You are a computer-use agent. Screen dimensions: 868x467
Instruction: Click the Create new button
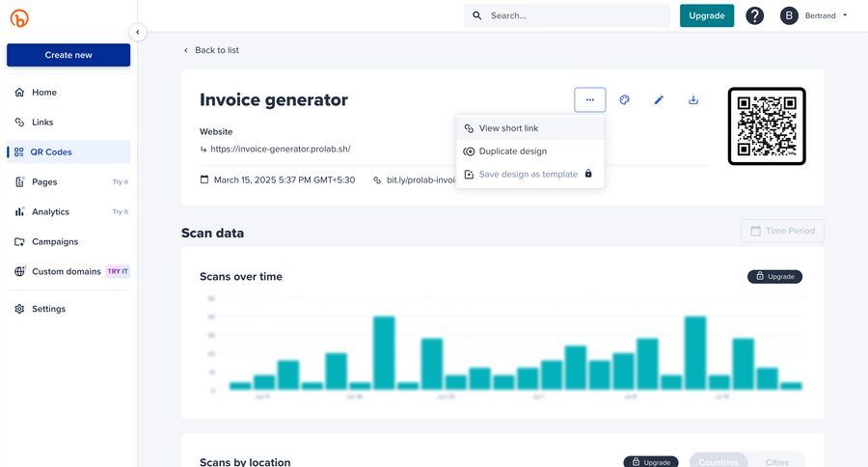coord(68,55)
